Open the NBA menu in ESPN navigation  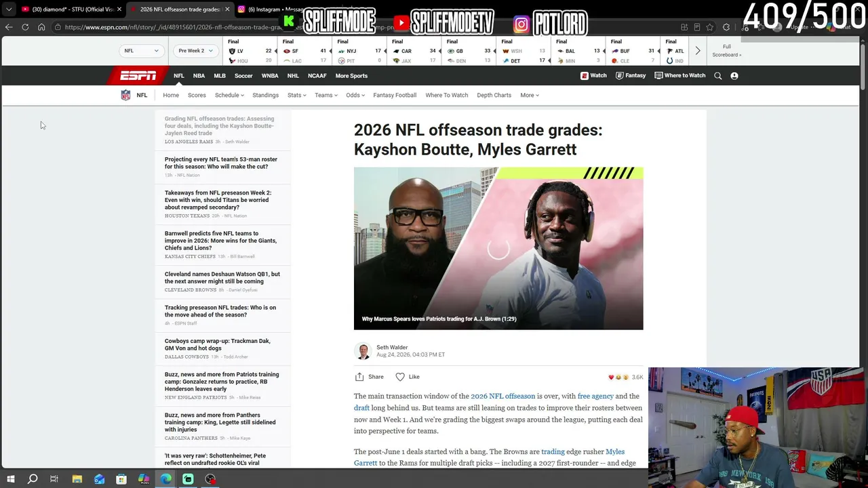[x=199, y=76]
